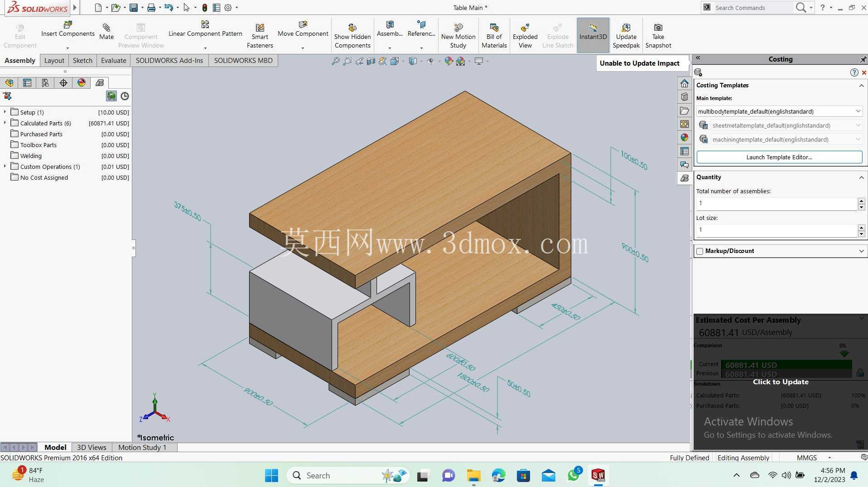
Task: Click the green Current cost bar
Action: pyautogui.click(x=786, y=365)
